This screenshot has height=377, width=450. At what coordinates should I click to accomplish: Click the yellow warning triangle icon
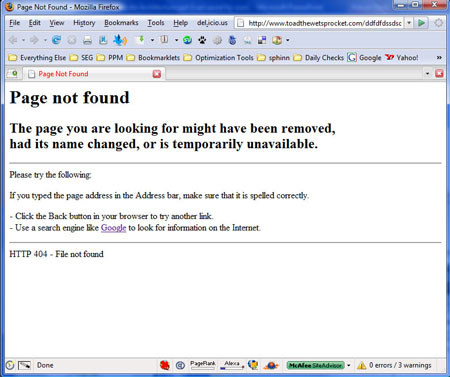pyautogui.click(x=361, y=366)
